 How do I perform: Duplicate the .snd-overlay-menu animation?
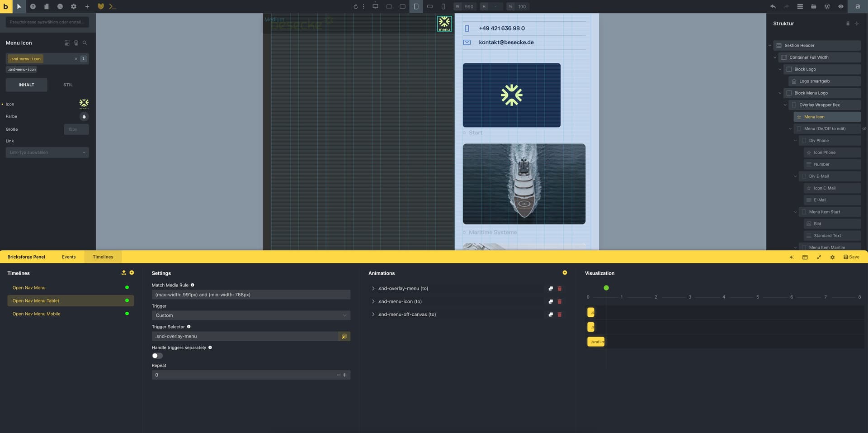point(550,288)
